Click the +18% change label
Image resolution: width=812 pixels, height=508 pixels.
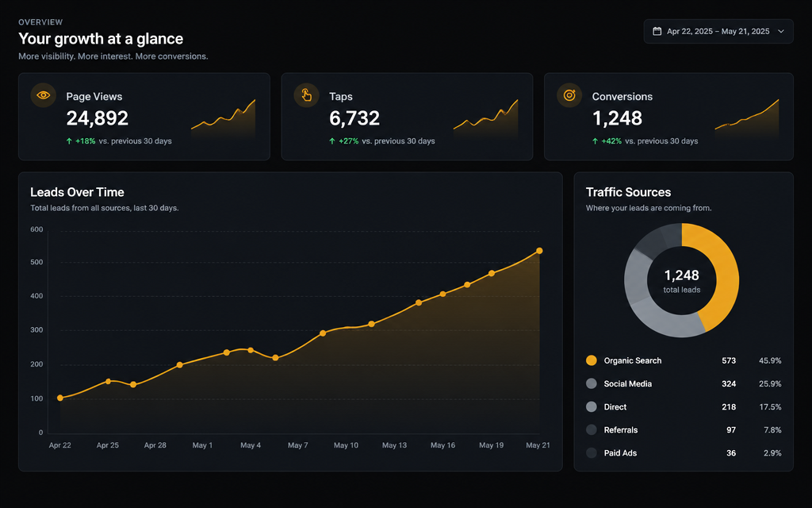(x=86, y=141)
